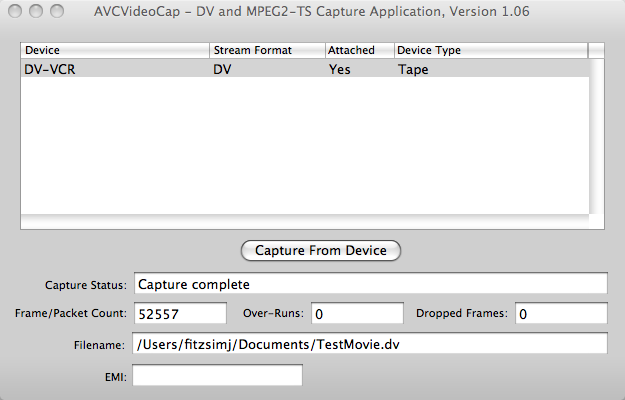Click the Capture From Device button
The width and height of the screenshot is (625, 400).
(320, 251)
